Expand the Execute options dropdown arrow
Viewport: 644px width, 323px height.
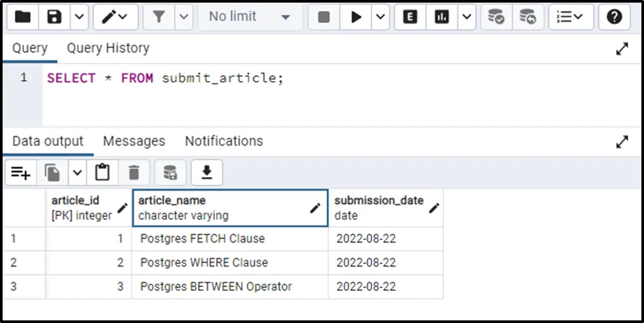tap(381, 17)
